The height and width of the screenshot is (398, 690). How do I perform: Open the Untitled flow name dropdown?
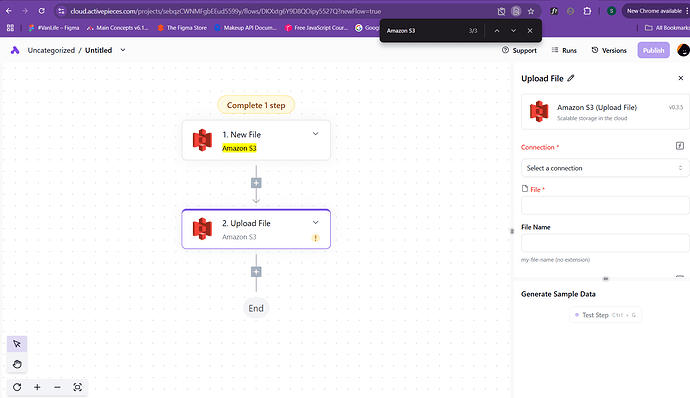click(x=123, y=50)
